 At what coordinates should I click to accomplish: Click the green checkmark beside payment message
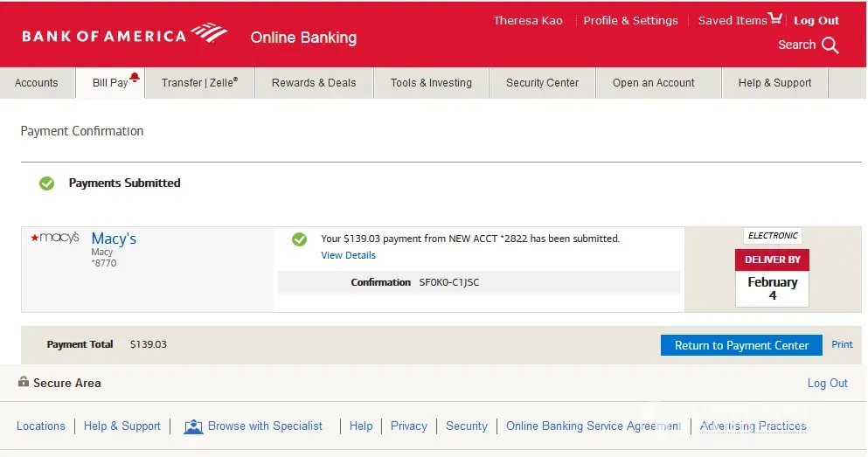click(x=300, y=239)
